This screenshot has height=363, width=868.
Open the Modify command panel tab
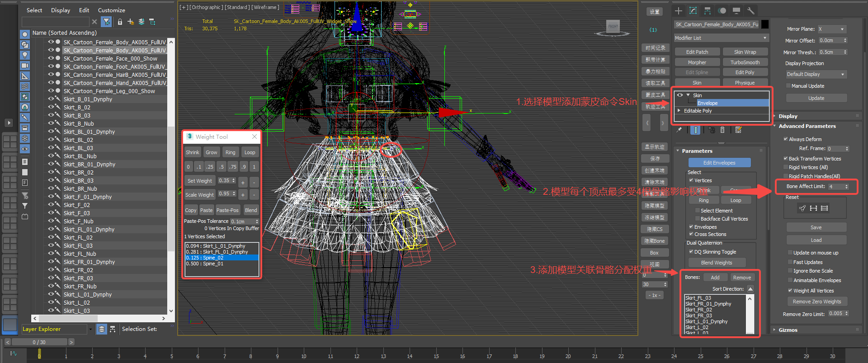(x=693, y=11)
